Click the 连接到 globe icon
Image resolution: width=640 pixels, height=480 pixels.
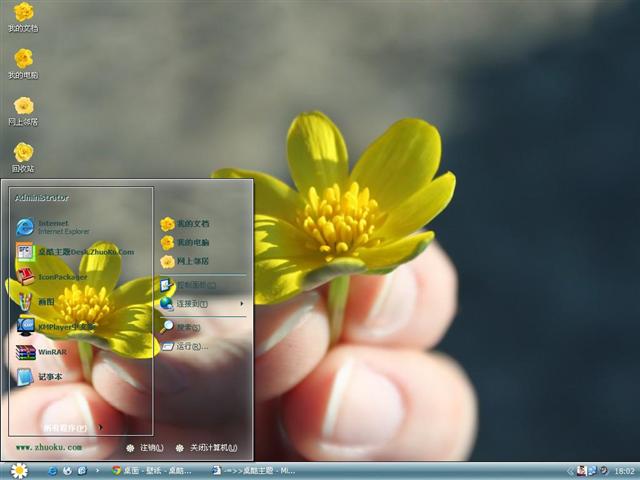point(167,304)
